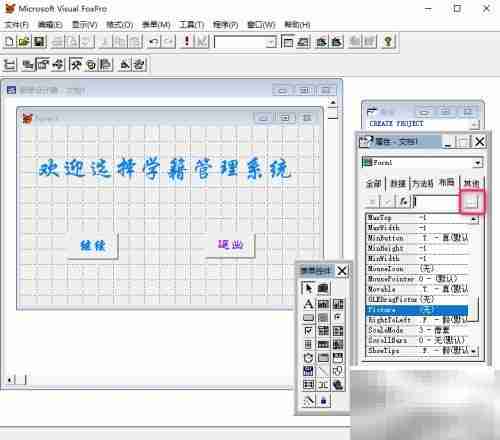Select the List Box control tool

click(x=338, y=331)
